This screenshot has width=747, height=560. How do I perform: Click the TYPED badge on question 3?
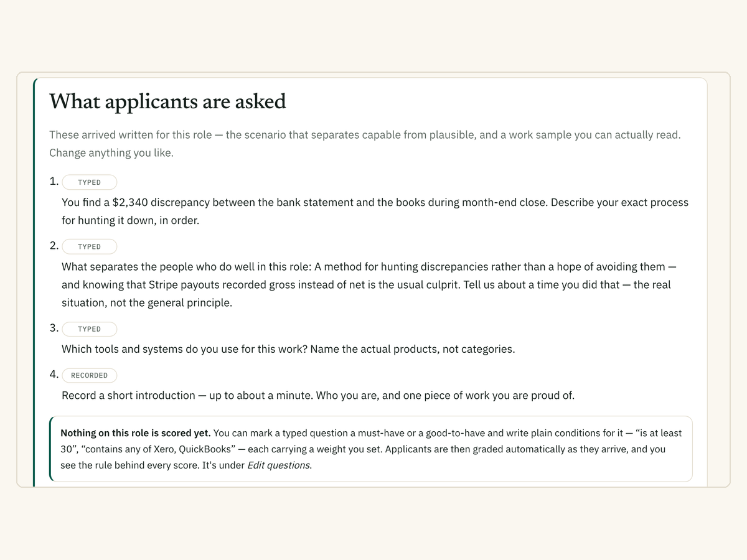(90, 329)
